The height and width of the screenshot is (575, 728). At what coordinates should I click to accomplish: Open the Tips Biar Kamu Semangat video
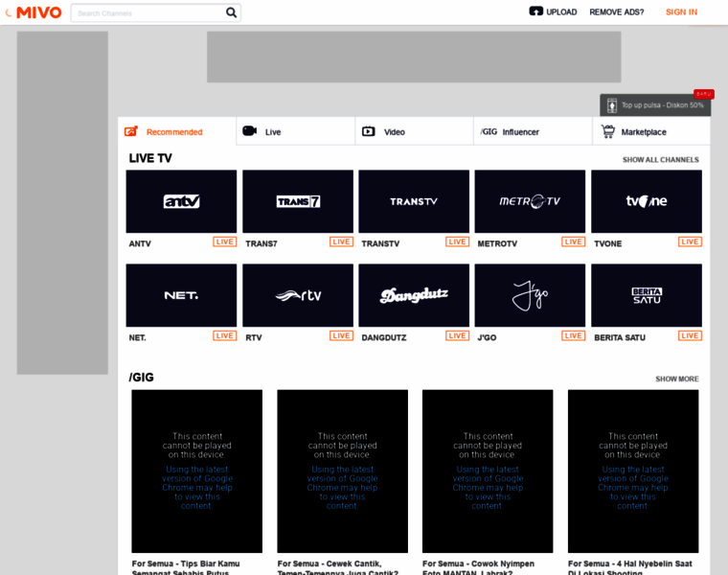click(197, 471)
